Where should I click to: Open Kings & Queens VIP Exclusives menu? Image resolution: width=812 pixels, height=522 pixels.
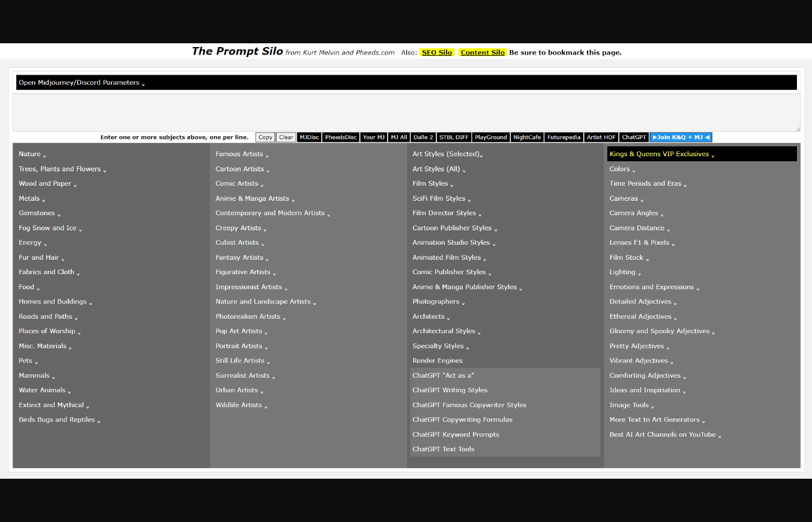[660, 154]
